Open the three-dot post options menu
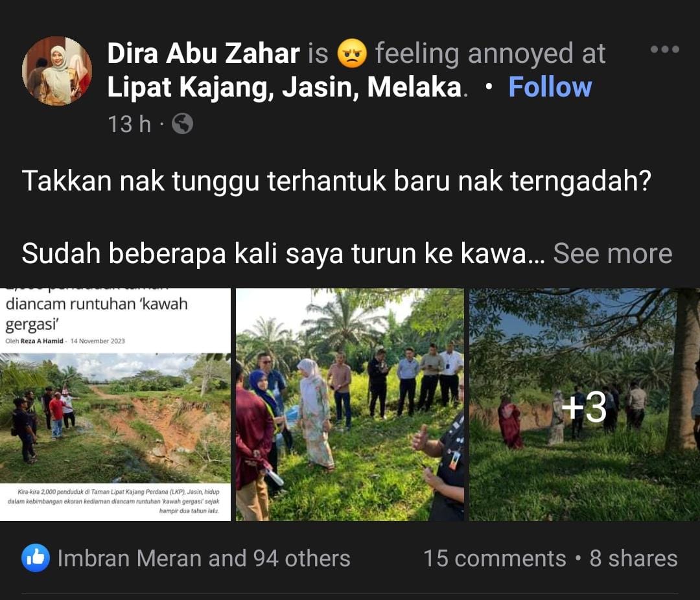 [665, 49]
